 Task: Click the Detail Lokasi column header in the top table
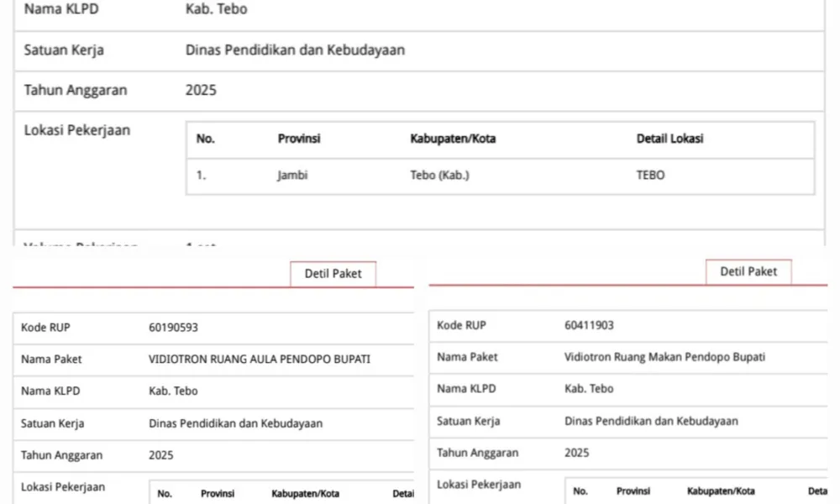pyautogui.click(x=669, y=139)
